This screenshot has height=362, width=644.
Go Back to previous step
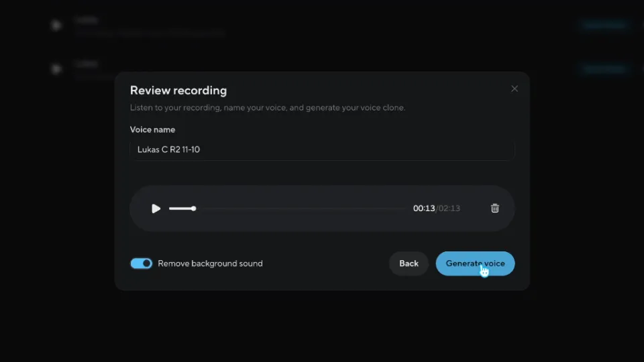(409, 263)
